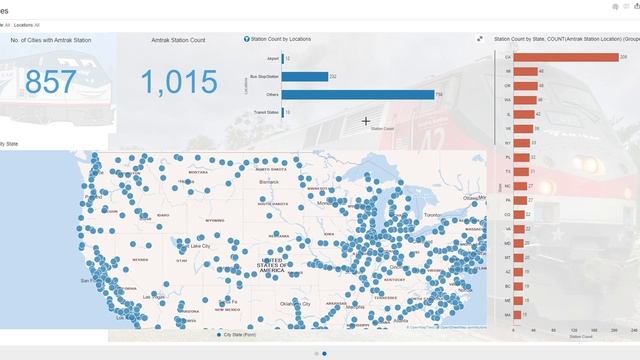The image size is (640, 360).
Task: Click the City State (Point) map legend
Action: pos(236,335)
